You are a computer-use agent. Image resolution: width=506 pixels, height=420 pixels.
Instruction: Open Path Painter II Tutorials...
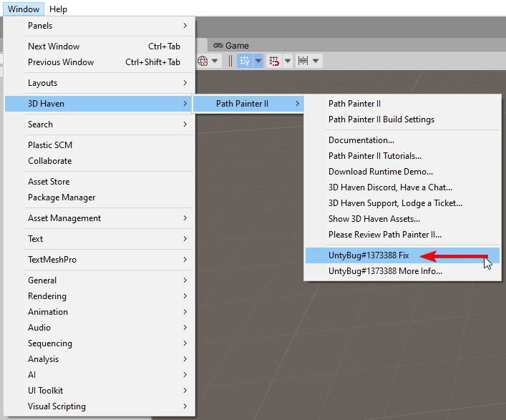(x=402, y=156)
